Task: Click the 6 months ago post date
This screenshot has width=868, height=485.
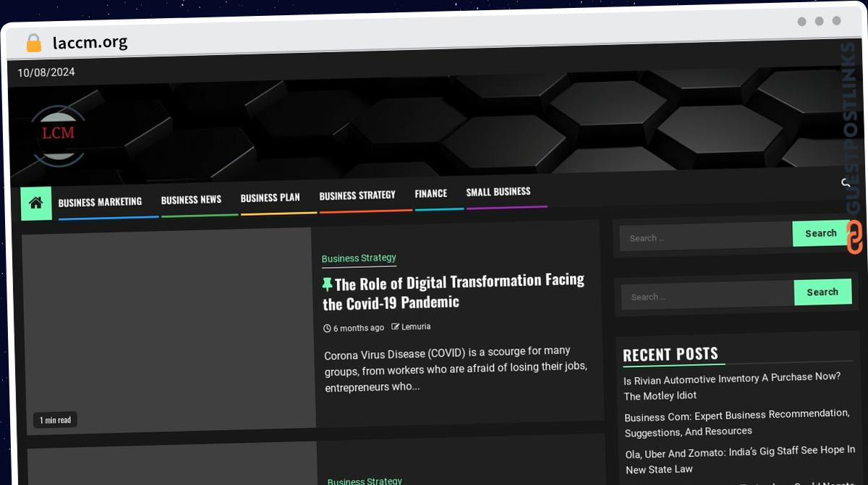Action: tap(359, 328)
